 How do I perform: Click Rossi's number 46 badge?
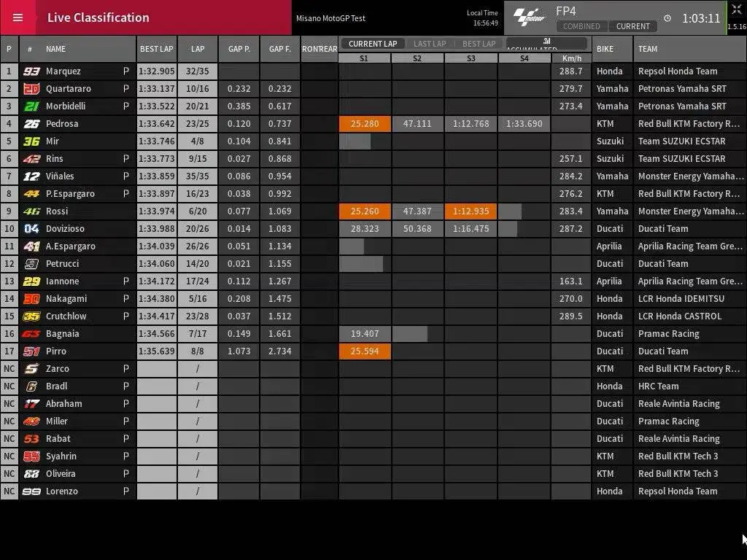[x=31, y=211]
